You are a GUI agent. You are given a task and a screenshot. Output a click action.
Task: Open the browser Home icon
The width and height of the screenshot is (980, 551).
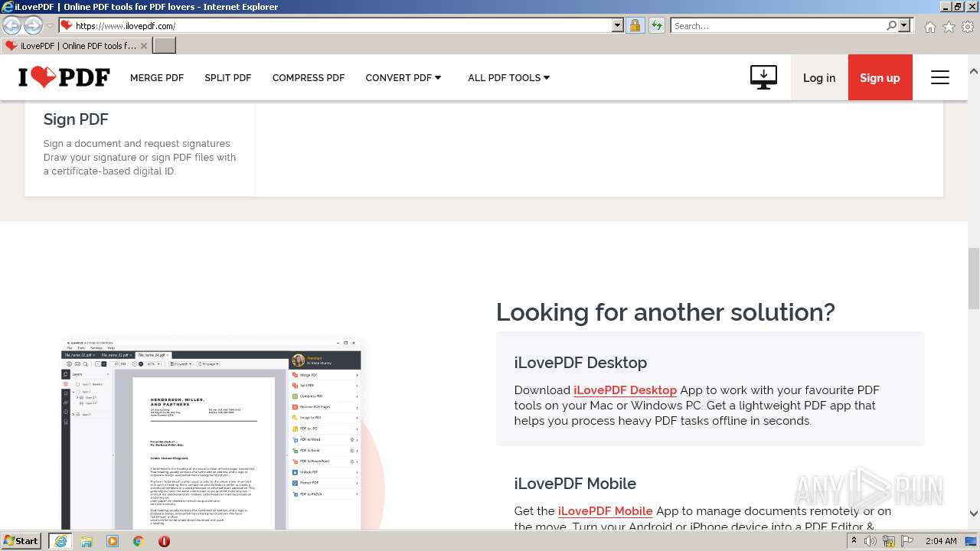(929, 27)
